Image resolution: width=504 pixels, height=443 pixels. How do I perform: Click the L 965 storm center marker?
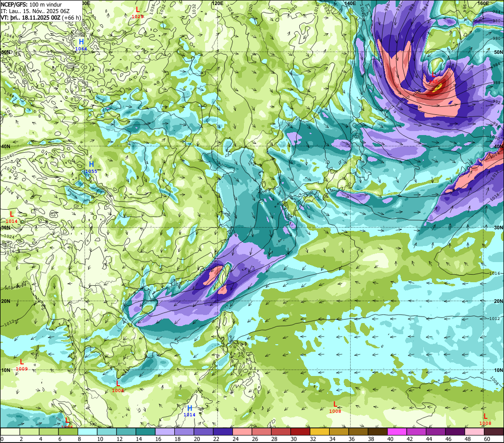[x=433, y=78]
